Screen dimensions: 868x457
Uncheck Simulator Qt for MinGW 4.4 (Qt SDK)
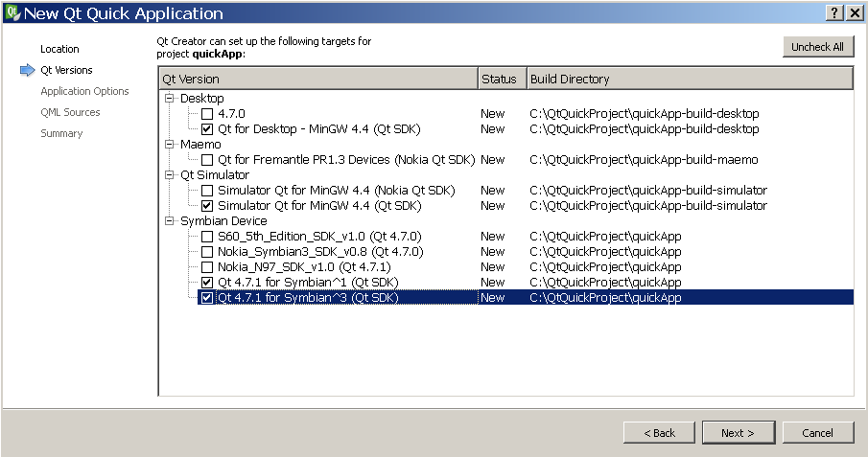tap(207, 206)
